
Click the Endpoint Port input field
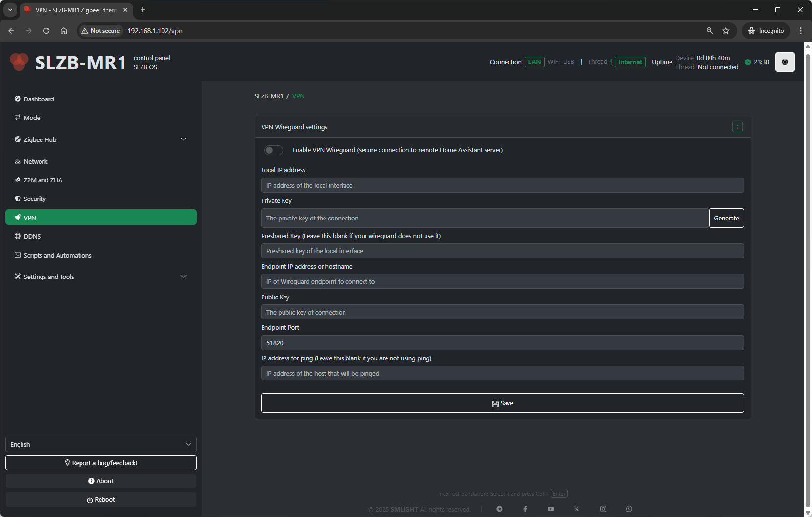(x=502, y=343)
